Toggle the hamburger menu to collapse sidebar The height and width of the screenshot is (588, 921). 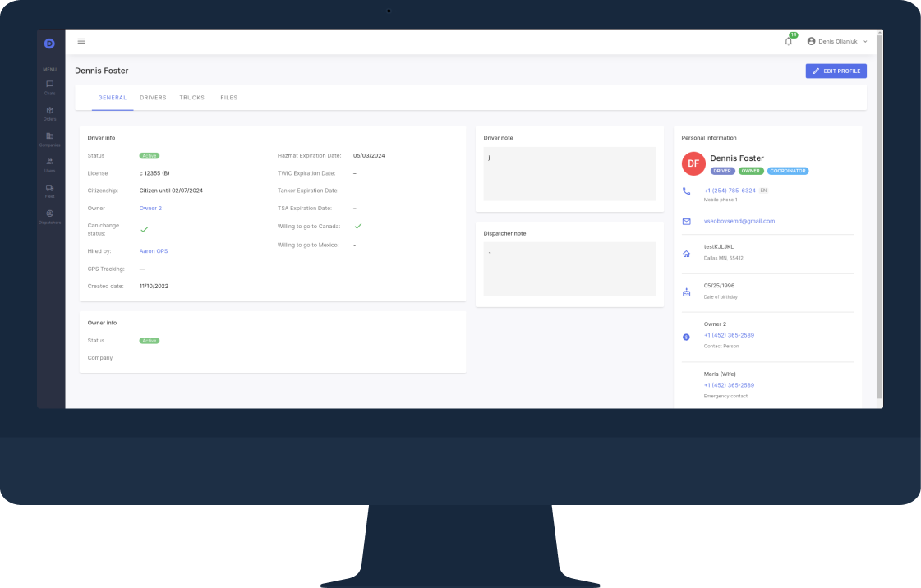point(81,41)
